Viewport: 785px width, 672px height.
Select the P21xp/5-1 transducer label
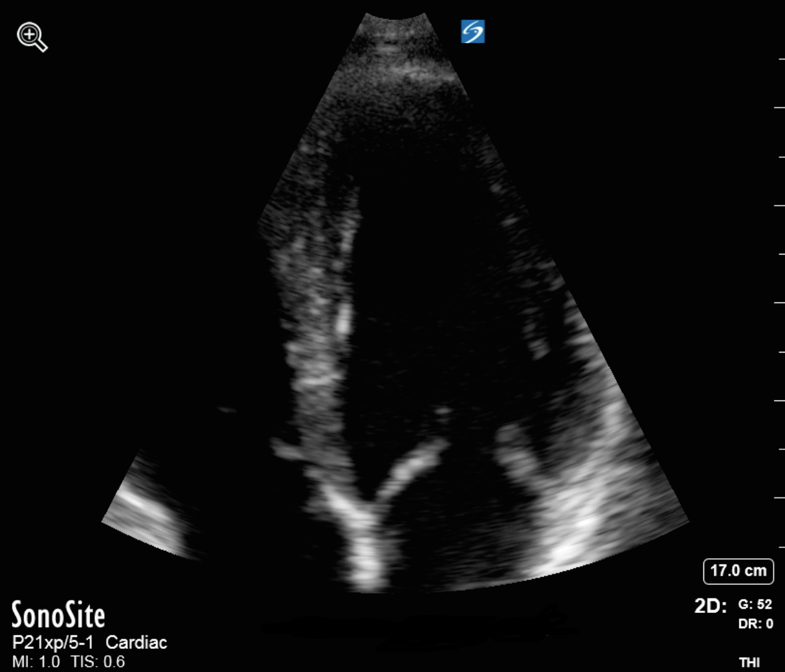[x=53, y=642]
